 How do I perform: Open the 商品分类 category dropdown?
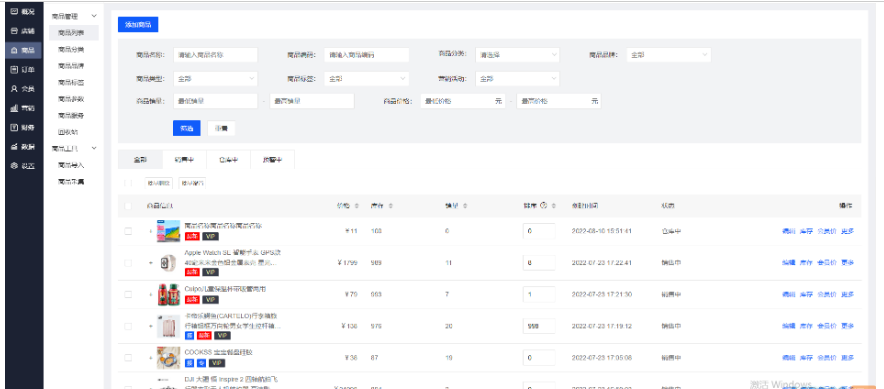517,55
